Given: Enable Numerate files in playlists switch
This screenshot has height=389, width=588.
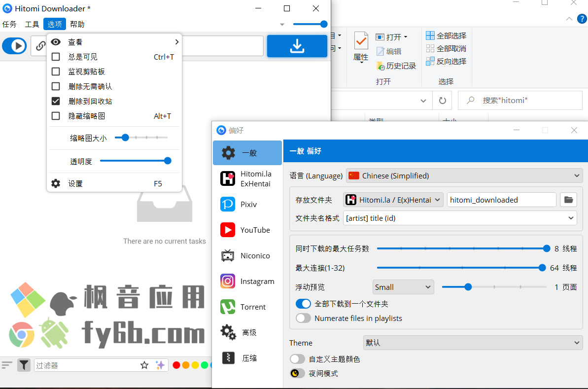Looking at the screenshot, I should coord(304,318).
